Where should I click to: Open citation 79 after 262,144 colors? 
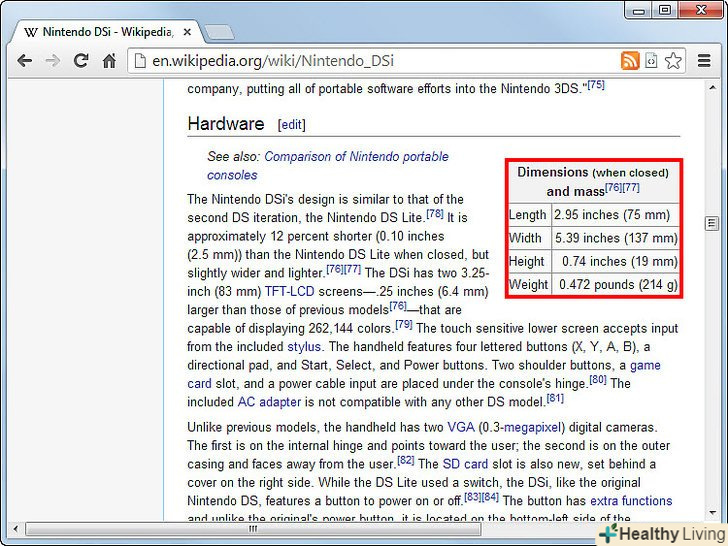403,325
